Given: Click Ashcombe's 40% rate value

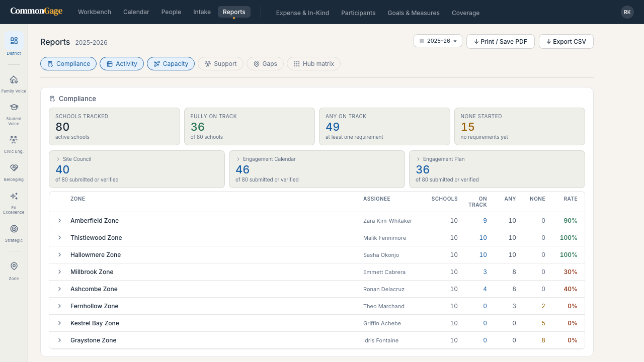Looking at the screenshot, I should coord(571,289).
